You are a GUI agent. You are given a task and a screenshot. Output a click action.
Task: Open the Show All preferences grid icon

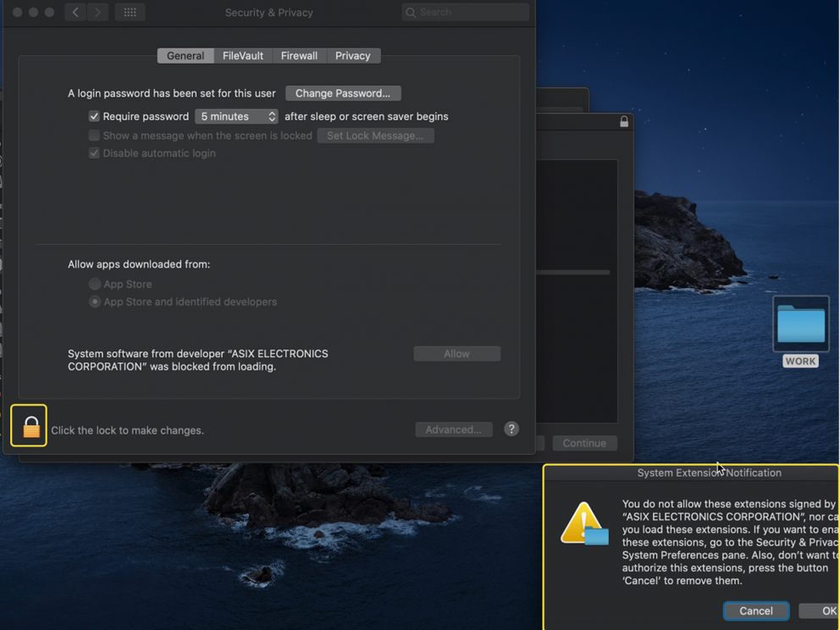click(130, 12)
